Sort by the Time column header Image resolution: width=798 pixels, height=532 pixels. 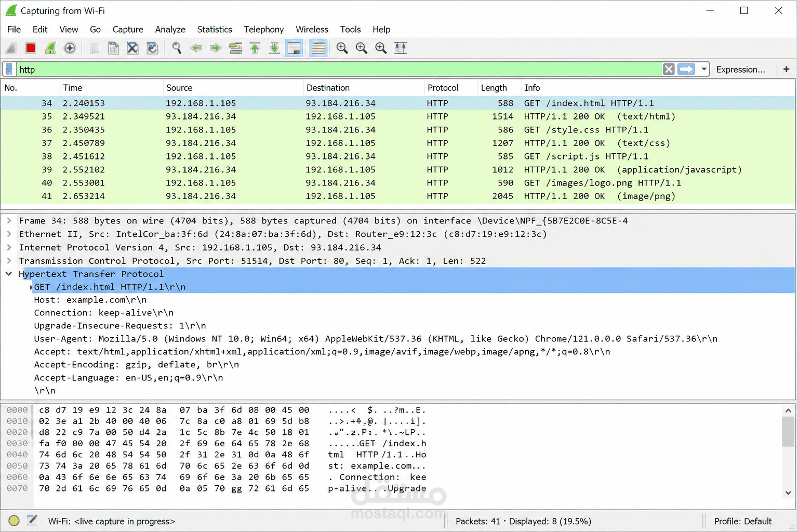coord(111,88)
